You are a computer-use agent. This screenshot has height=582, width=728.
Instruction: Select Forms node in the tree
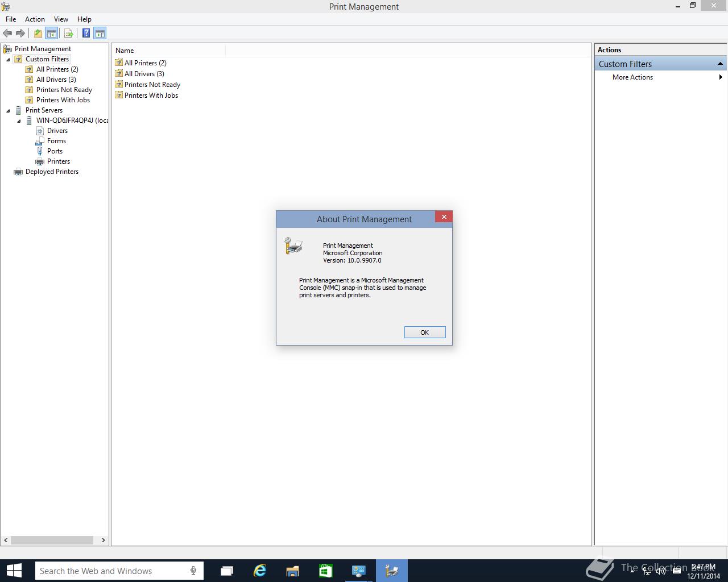[x=56, y=141]
